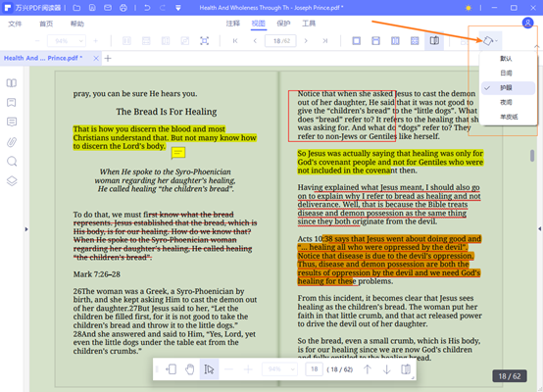Open the page thumbnails sidebar panel
The image size is (543, 392).
click(12, 83)
